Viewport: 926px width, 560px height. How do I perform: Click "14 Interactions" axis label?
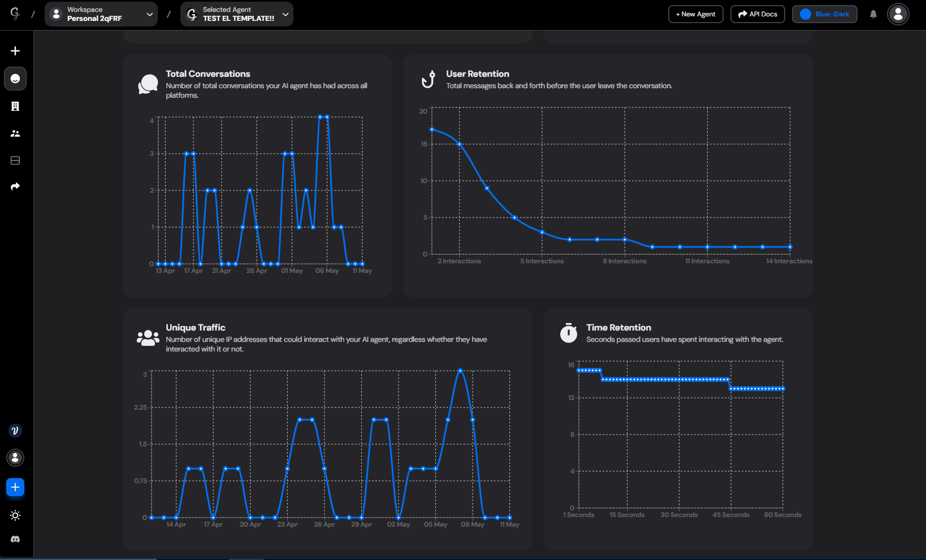point(789,261)
